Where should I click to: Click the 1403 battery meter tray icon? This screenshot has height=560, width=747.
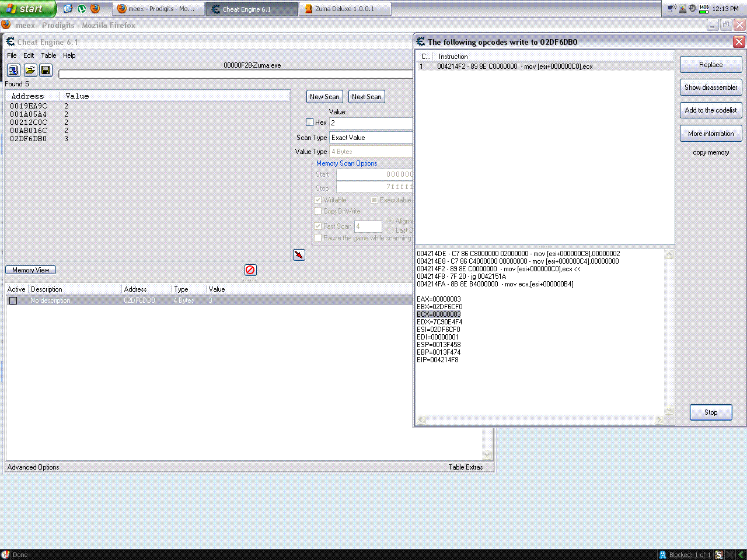(x=704, y=8)
